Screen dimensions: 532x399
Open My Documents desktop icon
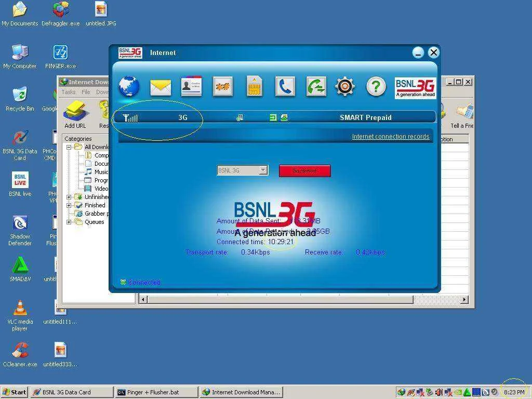[20, 14]
